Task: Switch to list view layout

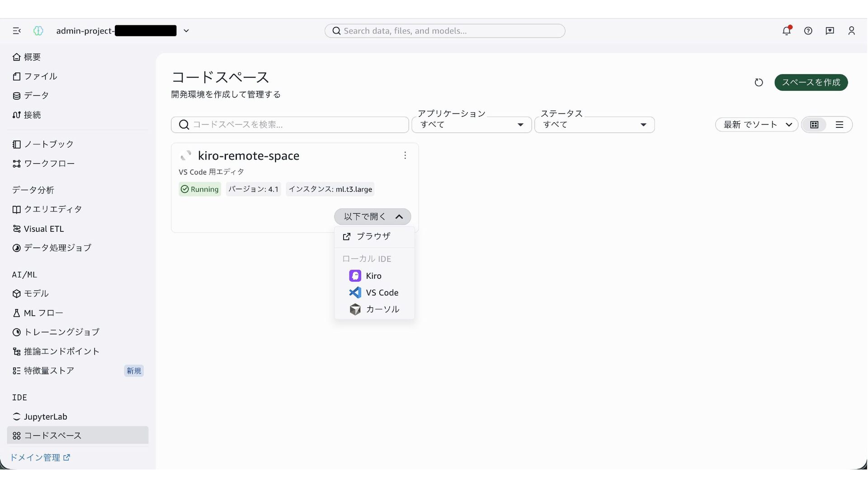Action: coord(840,125)
